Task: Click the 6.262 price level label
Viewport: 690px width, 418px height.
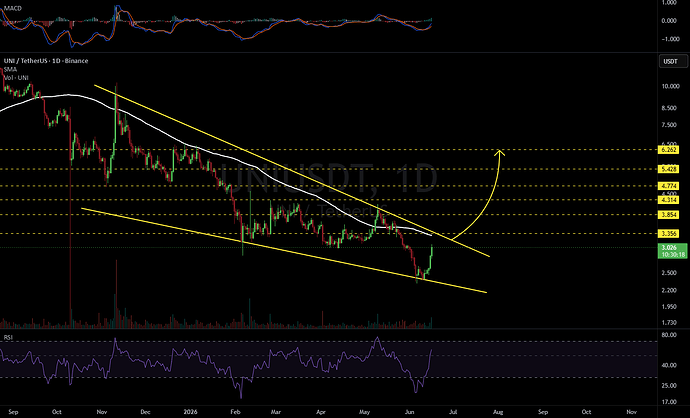Action: coord(668,150)
